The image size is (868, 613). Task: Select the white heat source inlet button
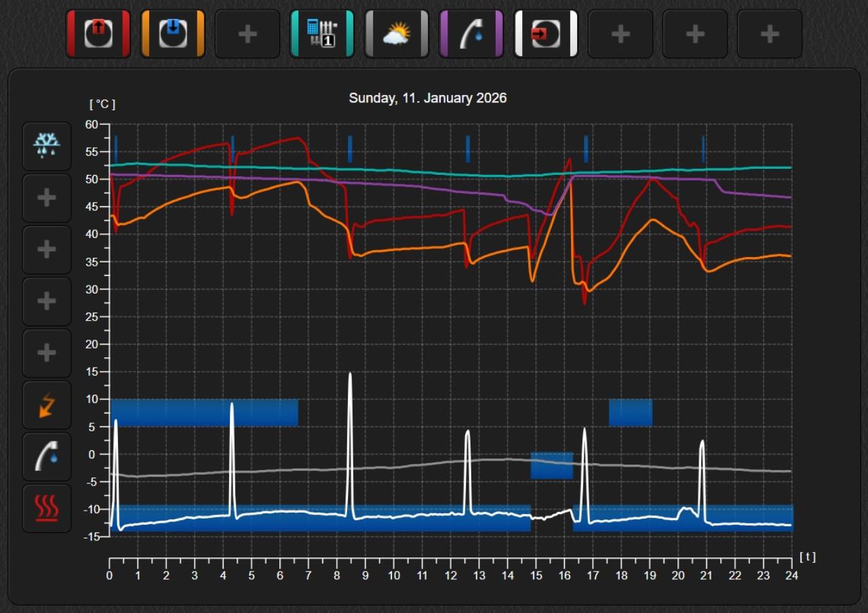pyautogui.click(x=546, y=34)
